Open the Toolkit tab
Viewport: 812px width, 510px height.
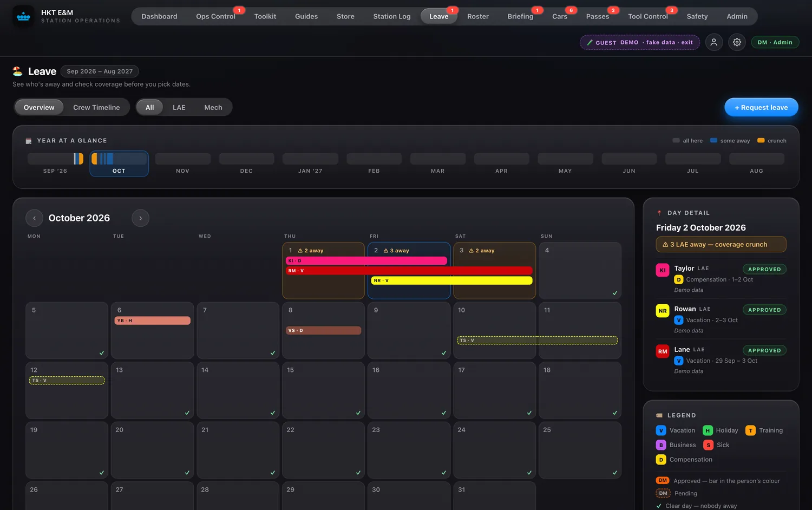point(265,16)
